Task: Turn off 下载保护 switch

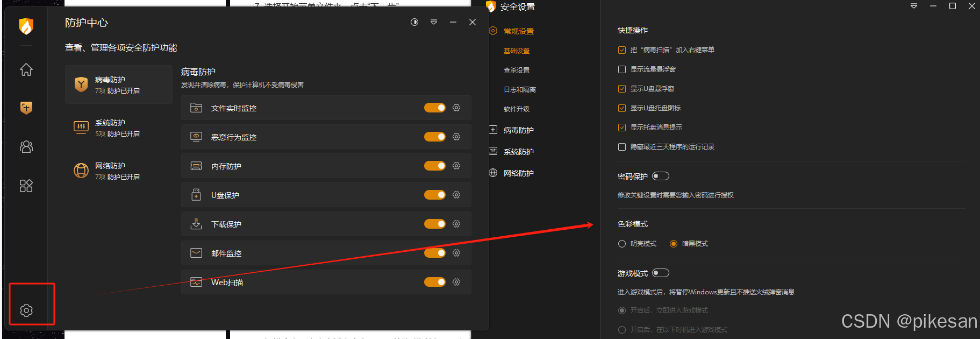Action: (x=435, y=224)
